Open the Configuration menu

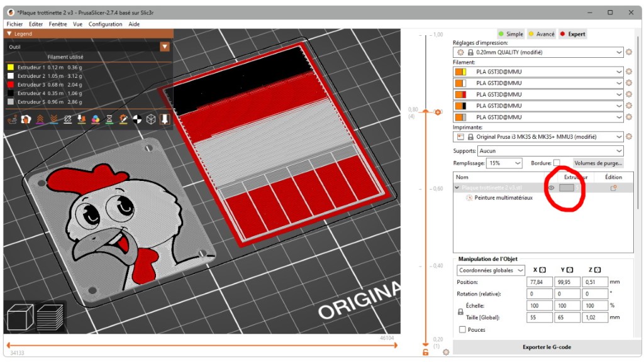[105, 24]
